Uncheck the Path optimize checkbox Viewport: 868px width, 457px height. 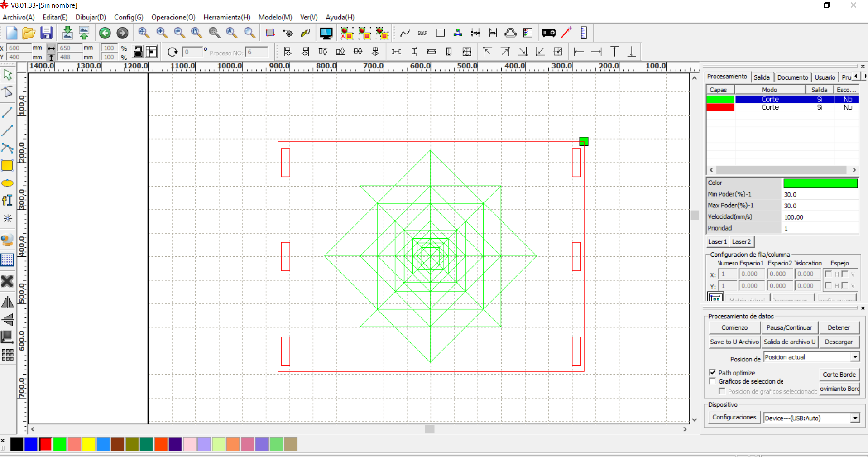coord(713,372)
